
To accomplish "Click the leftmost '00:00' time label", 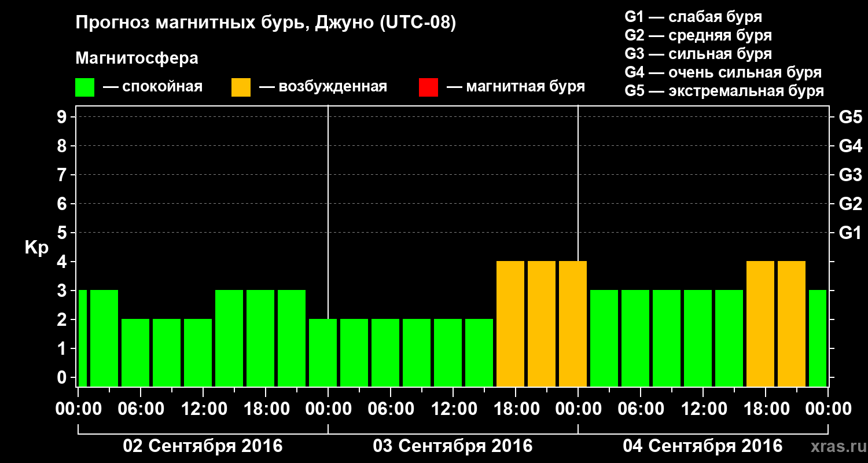I will [x=78, y=409].
